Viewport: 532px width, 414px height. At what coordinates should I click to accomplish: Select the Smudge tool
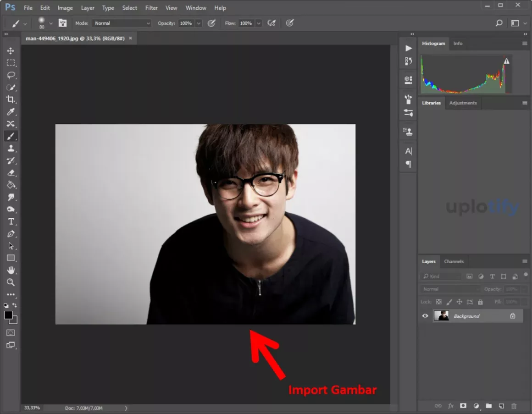(11, 197)
